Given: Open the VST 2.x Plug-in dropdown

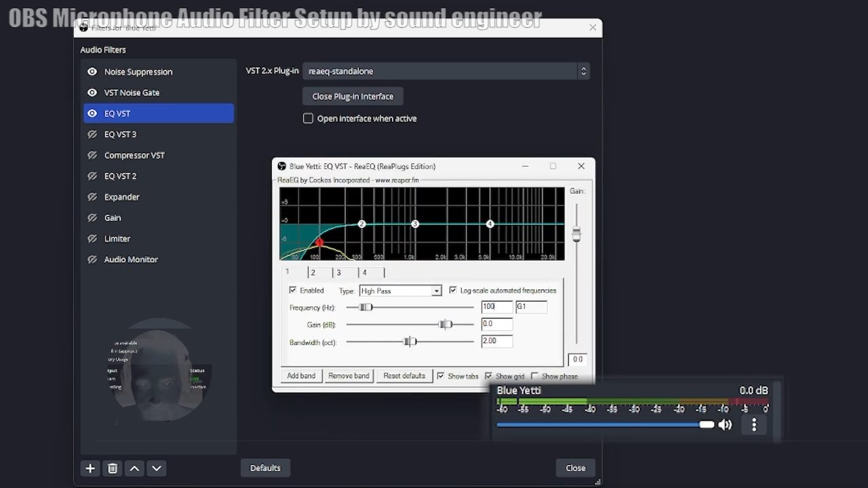Looking at the screenshot, I should (446, 71).
